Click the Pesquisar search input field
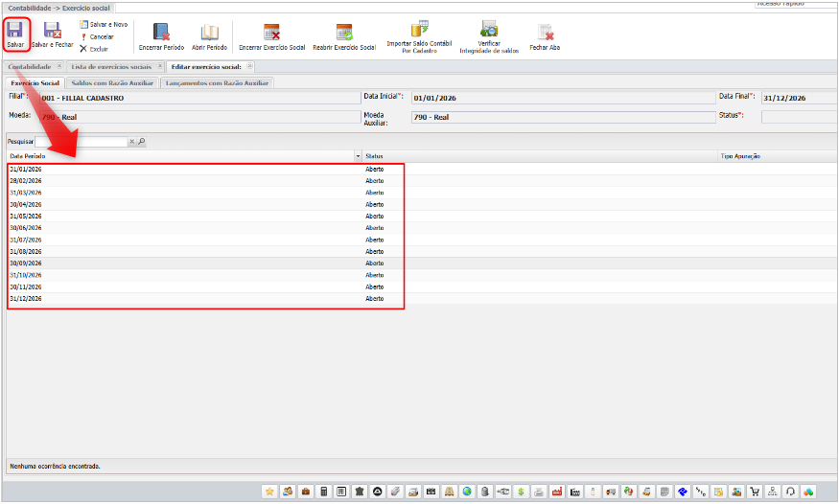839x504 pixels. pyautogui.click(x=81, y=142)
